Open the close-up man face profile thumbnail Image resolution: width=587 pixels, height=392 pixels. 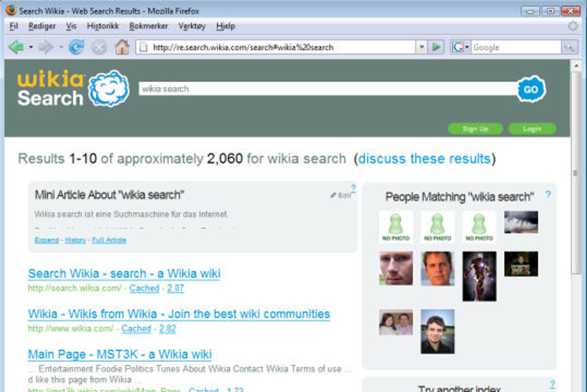[396, 268]
